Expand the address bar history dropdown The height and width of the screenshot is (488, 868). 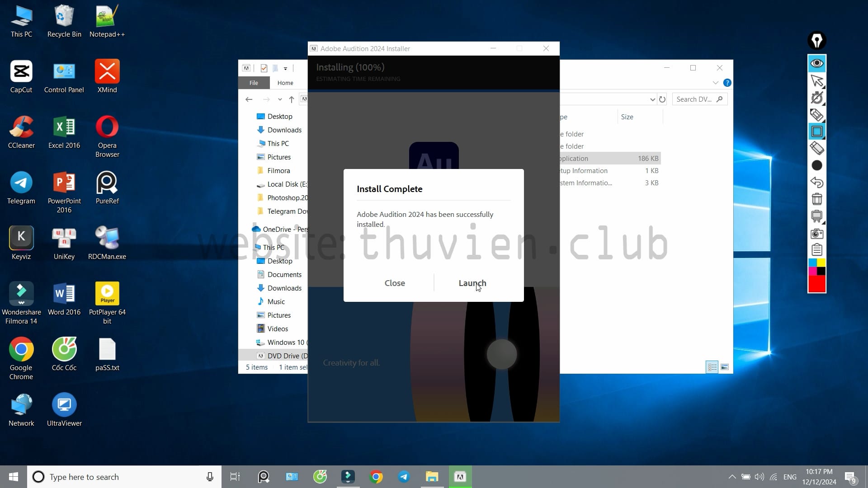click(x=652, y=99)
